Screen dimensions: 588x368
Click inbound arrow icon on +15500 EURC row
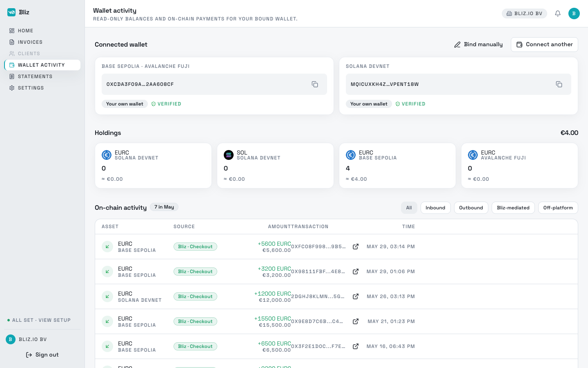pyautogui.click(x=107, y=321)
